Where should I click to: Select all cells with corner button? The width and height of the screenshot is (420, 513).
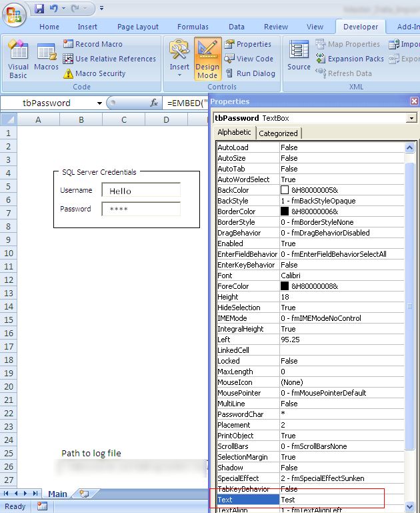point(9,119)
